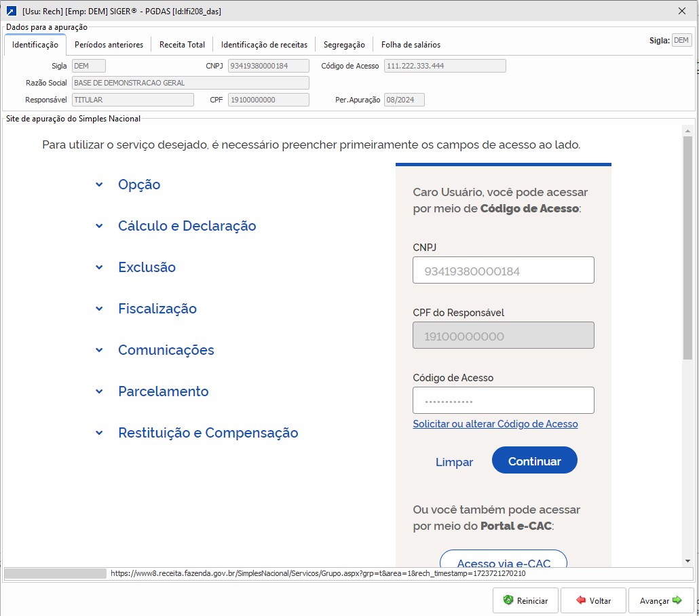Image resolution: width=699 pixels, height=616 pixels.
Task: Click the green Reiniciar refresh icon
Action: 508,600
